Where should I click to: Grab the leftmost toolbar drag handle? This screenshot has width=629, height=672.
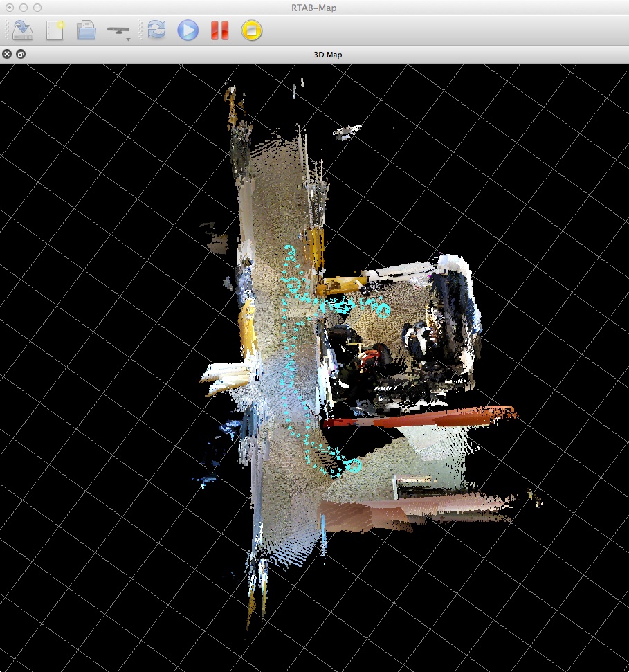coord(7,30)
